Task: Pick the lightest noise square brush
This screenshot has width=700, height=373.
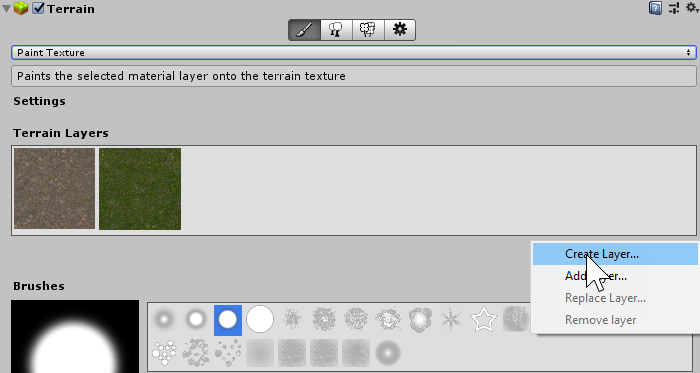Action: 260,353
